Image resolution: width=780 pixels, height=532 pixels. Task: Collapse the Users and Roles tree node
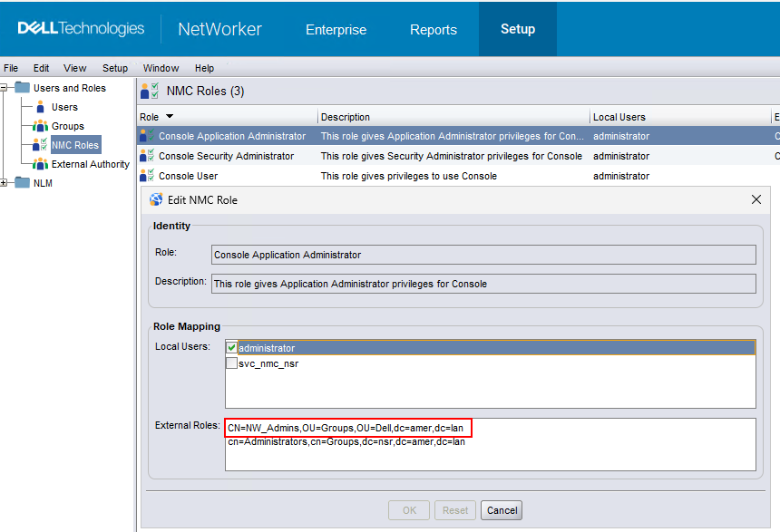pos(4,88)
